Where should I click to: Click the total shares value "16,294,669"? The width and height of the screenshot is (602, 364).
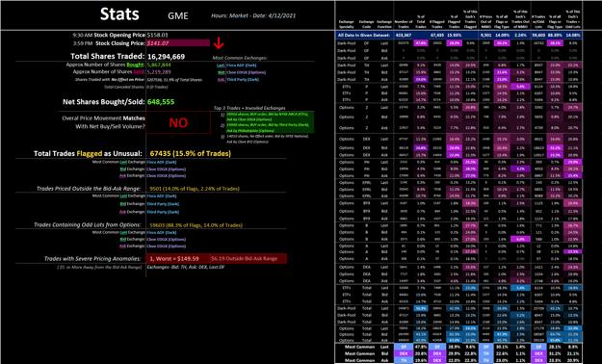166,57
